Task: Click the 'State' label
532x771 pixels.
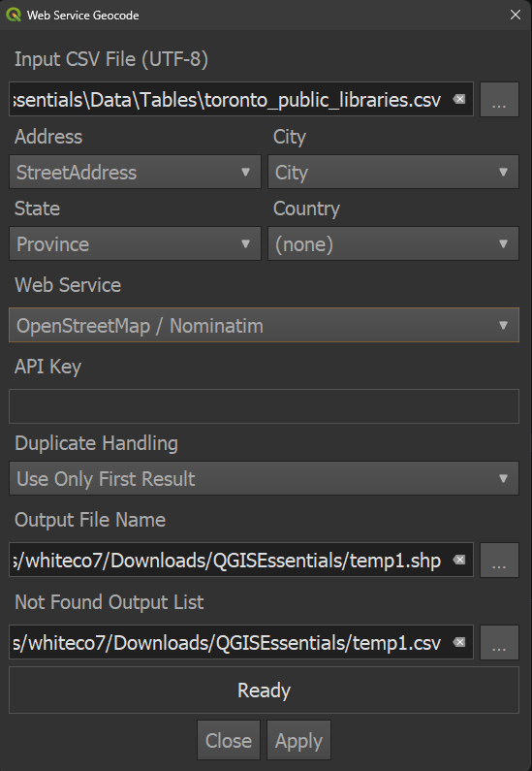Action: [38, 209]
